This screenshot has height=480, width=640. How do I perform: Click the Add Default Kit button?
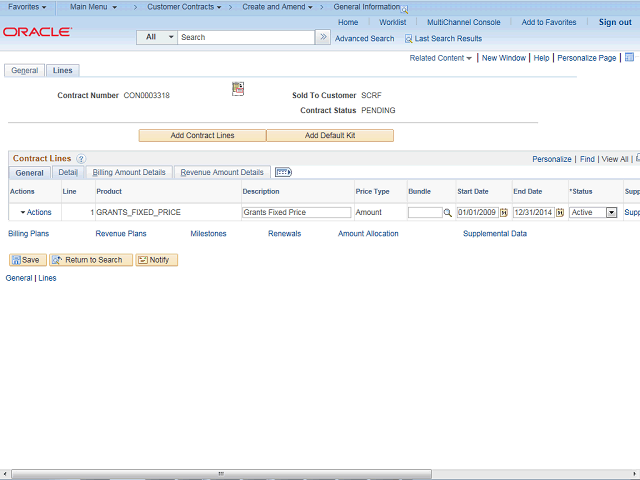pyautogui.click(x=330, y=136)
